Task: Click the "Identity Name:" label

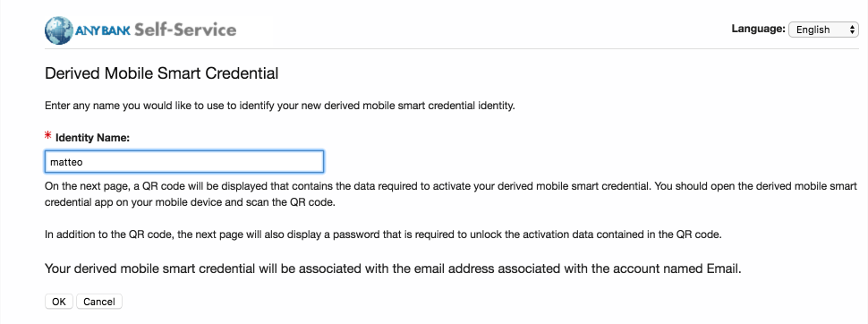Action: click(x=92, y=138)
